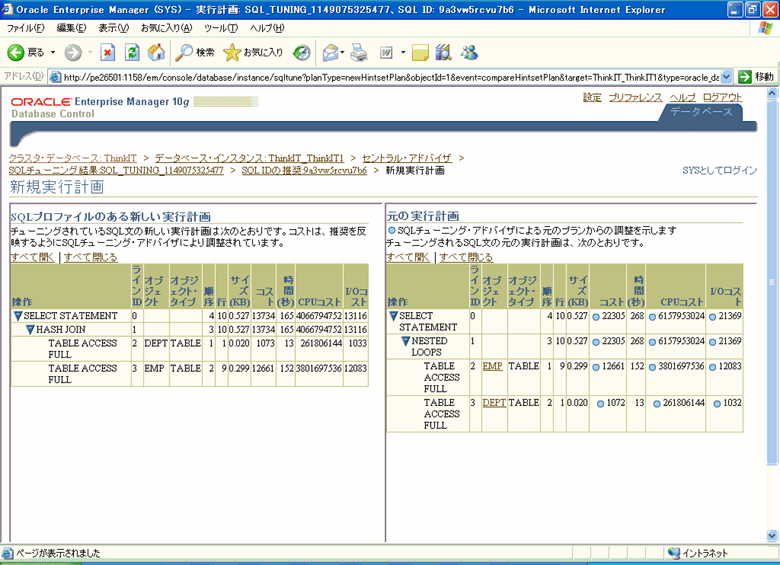
Task: Click the Mail envelope toolbar icon
Action: (x=331, y=52)
